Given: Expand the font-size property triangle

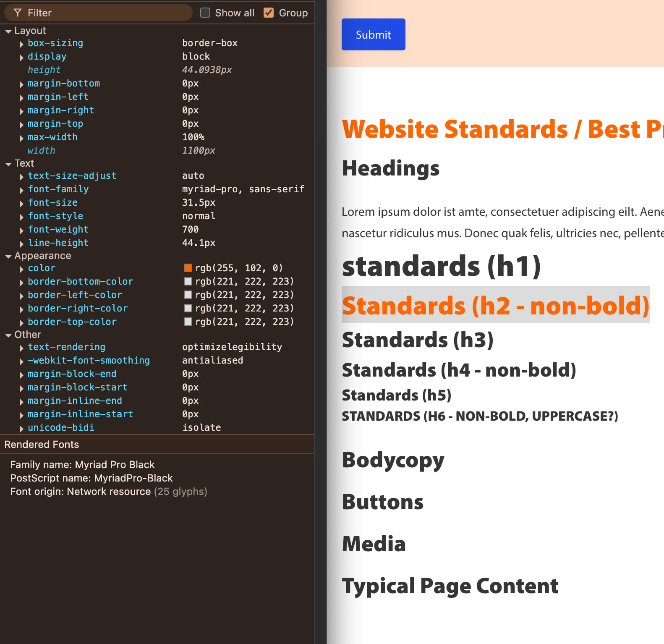Looking at the screenshot, I should (21, 203).
